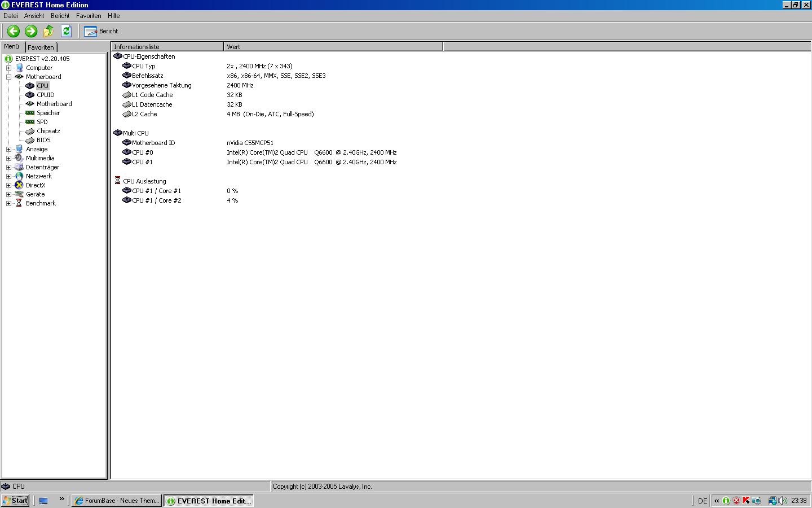Expand the Geräte tree node
This screenshot has height=508, width=812.
8,194
